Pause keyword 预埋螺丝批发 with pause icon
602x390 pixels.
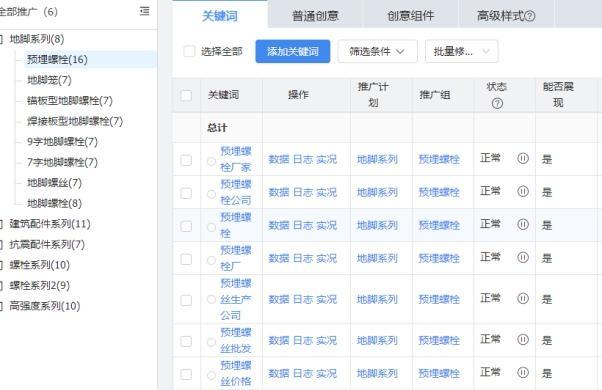[523, 339]
